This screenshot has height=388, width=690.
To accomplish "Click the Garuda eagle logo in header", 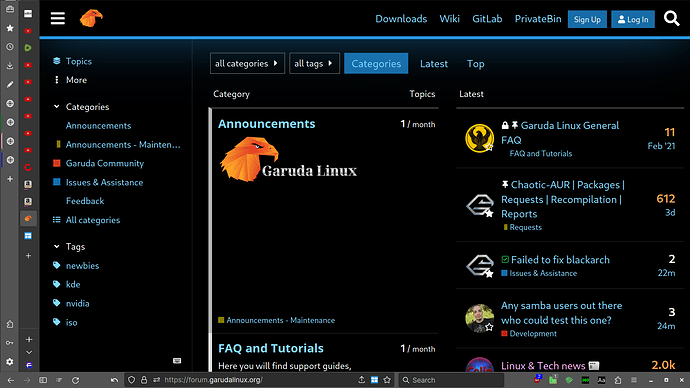I will coord(91,18).
